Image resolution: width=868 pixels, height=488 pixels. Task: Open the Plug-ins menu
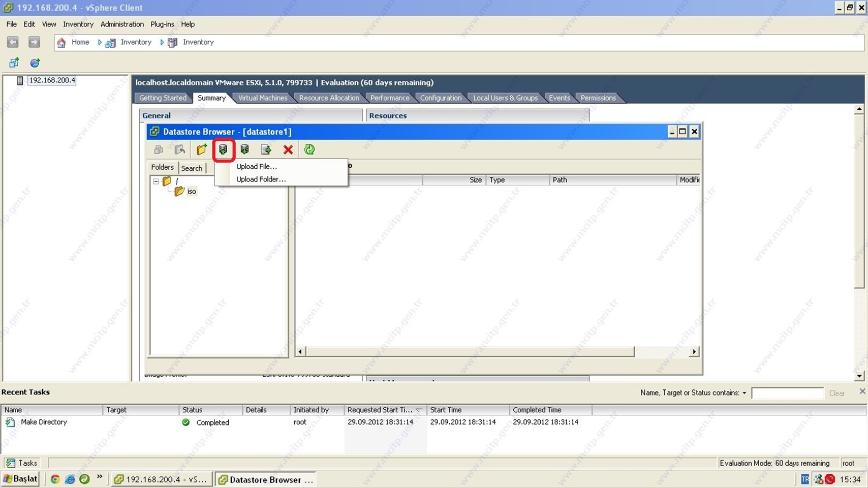tap(162, 24)
